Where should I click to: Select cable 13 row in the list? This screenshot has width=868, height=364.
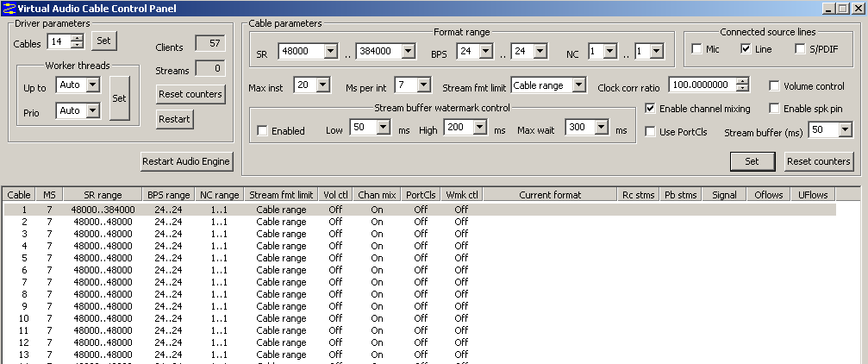[420, 355]
